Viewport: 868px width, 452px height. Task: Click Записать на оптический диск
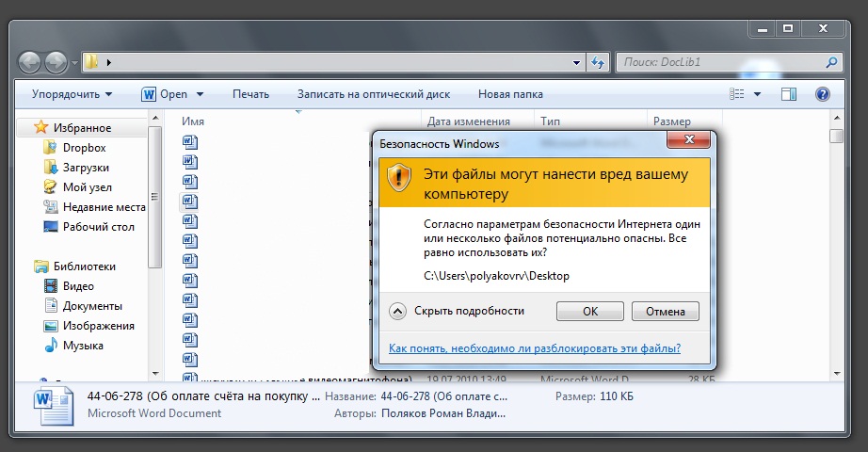[374, 94]
